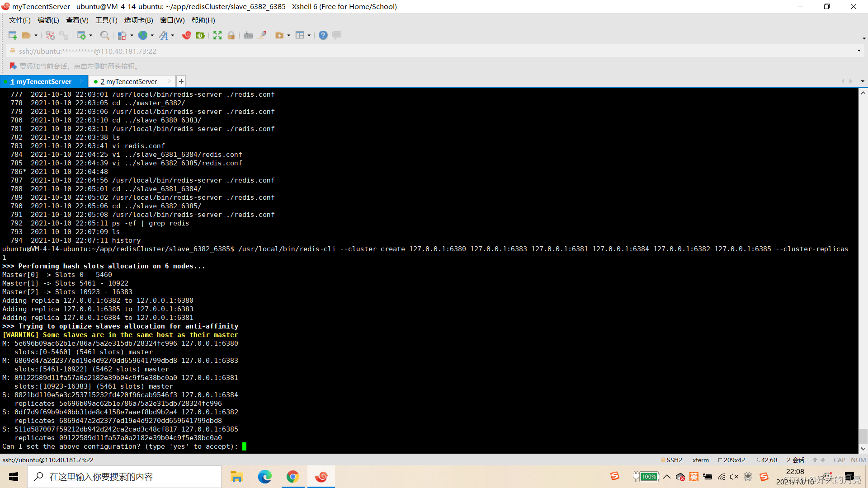The height and width of the screenshot is (488, 868).
Task: Click the status bar down arrow
Action: (x=823, y=460)
